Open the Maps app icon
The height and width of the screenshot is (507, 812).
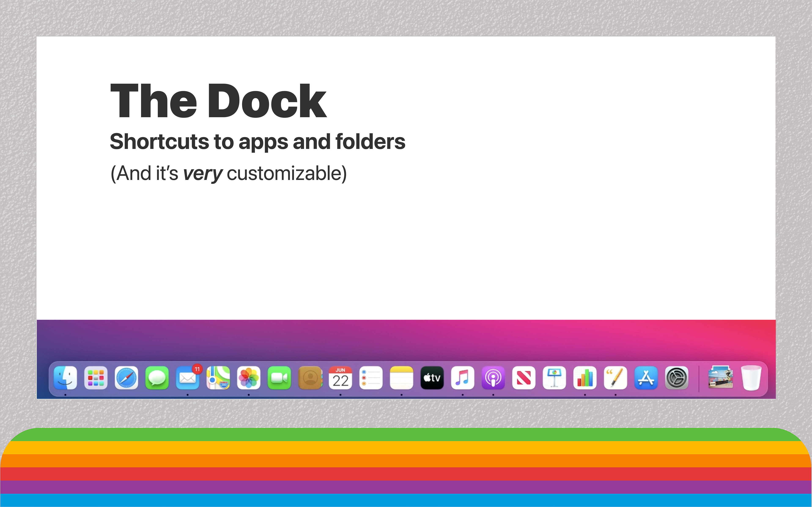(218, 378)
